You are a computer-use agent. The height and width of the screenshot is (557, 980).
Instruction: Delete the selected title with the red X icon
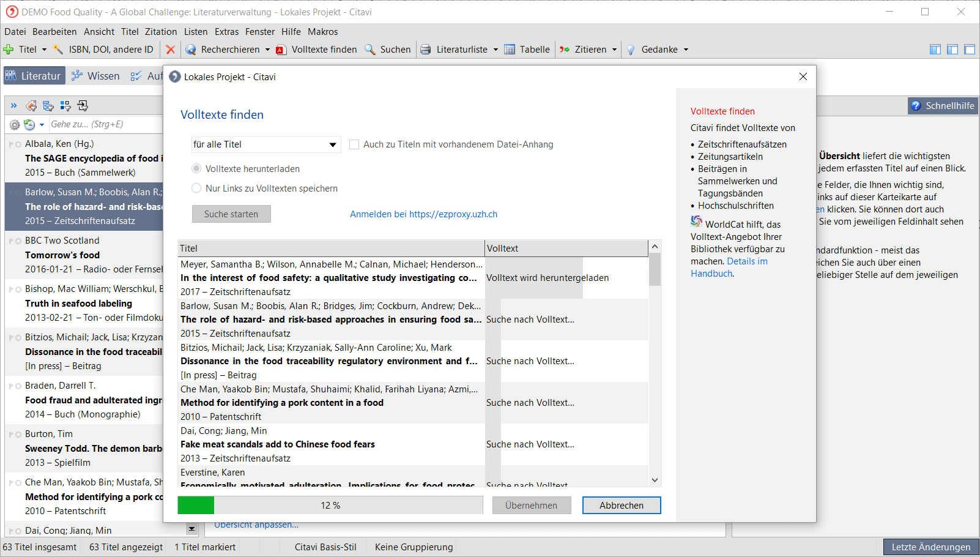171,50
